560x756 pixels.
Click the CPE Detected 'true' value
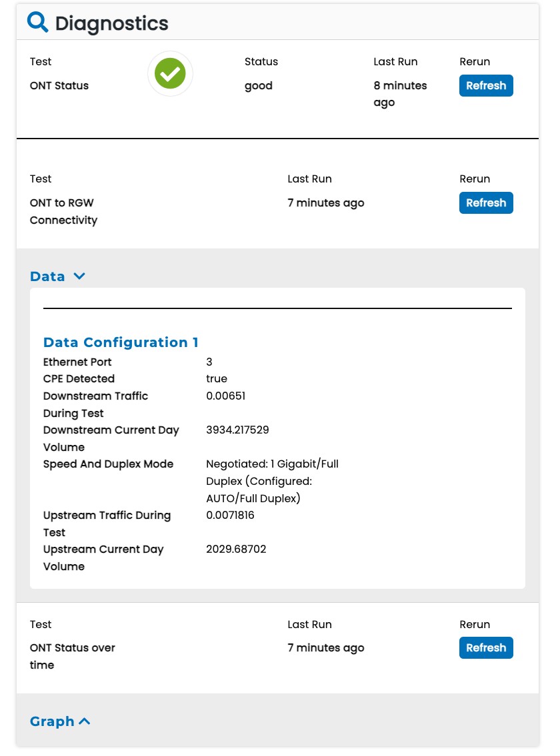pos(217,379)
